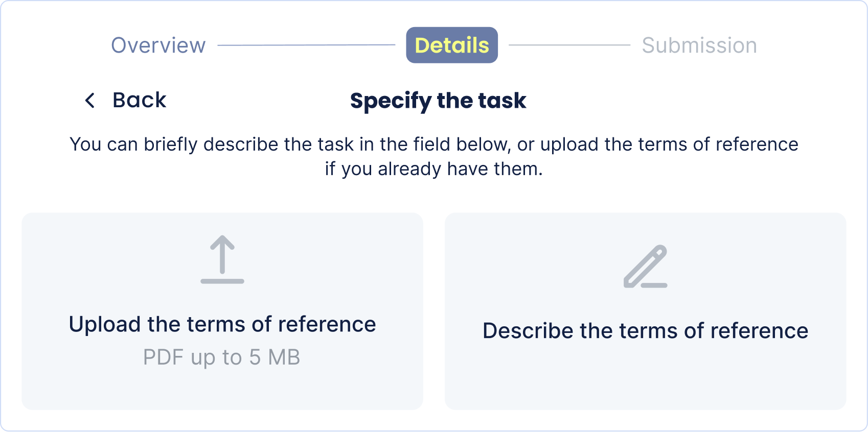Select the highlighted Details step

pyautogui.click(x=452, y=45)
